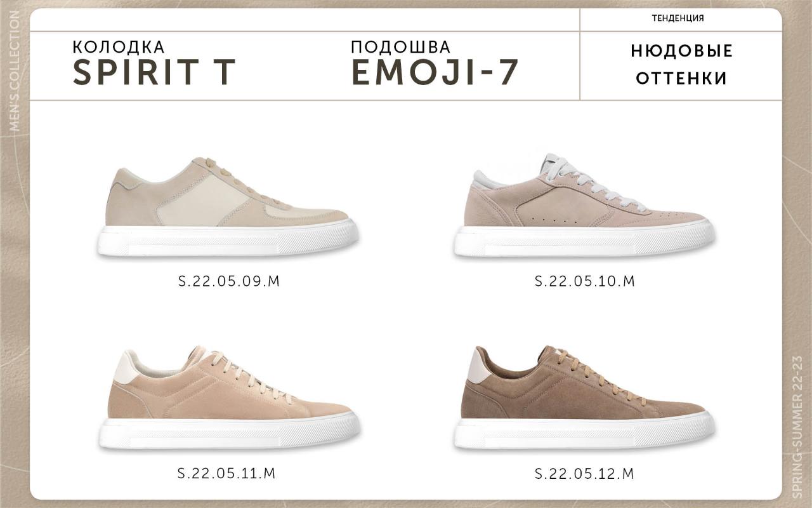Click the SPIRIT T heading

point(154,72)
